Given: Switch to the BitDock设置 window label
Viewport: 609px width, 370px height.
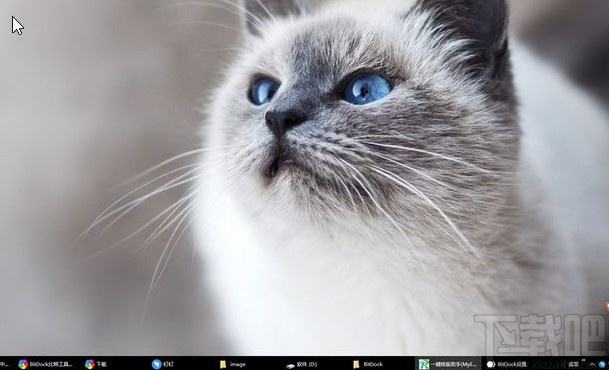Looking at the screenshot, I should click(512, 364).
